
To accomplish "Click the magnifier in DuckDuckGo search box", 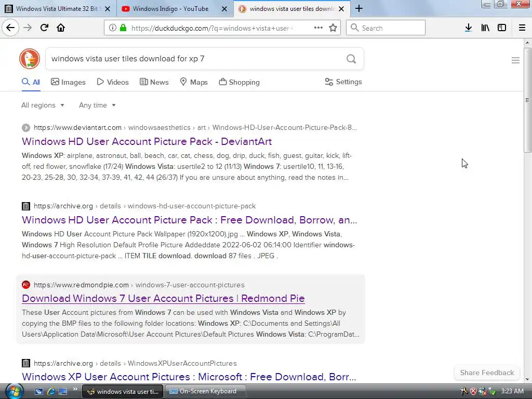I will pyautogui.click(x=351, y=59).
